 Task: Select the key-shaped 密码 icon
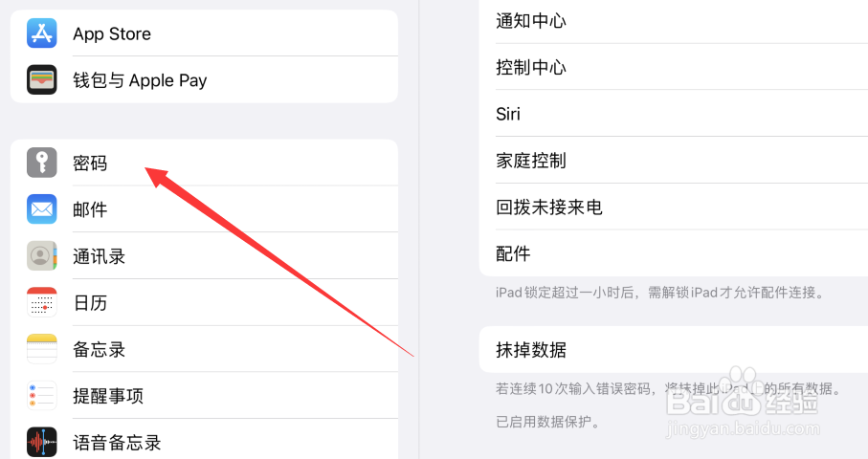(41, 163)
